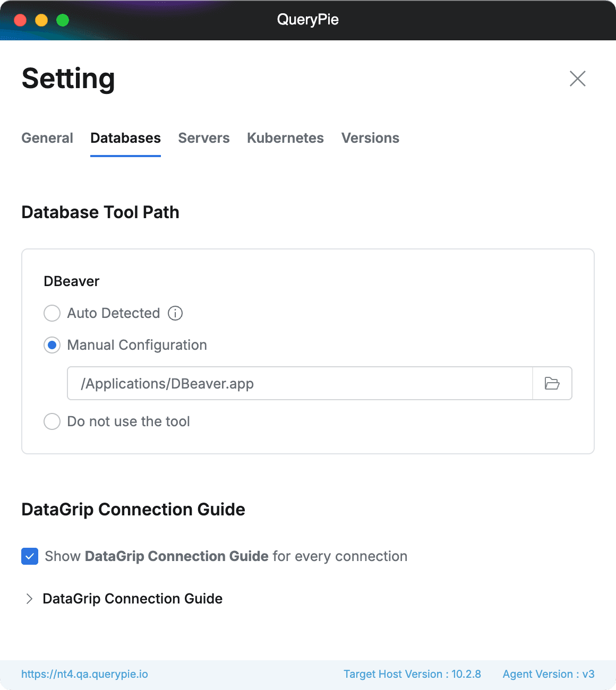Switch to the General tab

(47, 138)
